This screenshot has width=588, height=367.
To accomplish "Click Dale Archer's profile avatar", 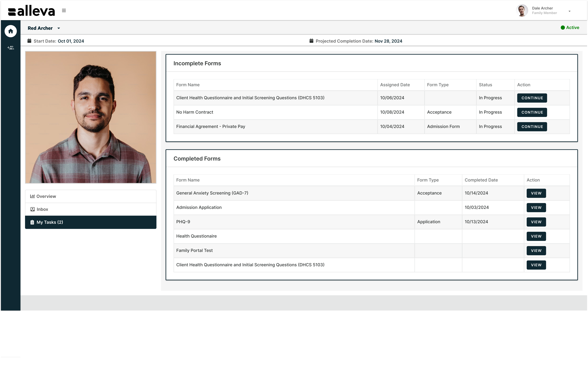I will click(x=522, y=10).
